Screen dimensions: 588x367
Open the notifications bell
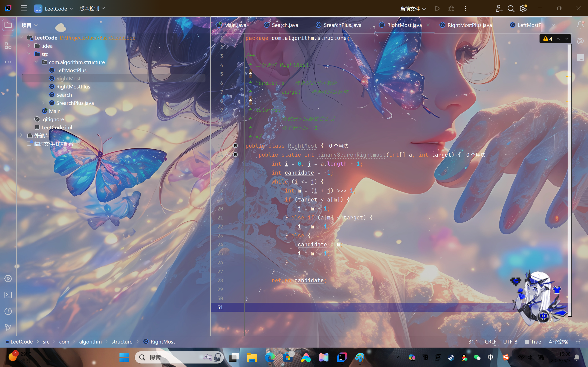tap(580, 25)
